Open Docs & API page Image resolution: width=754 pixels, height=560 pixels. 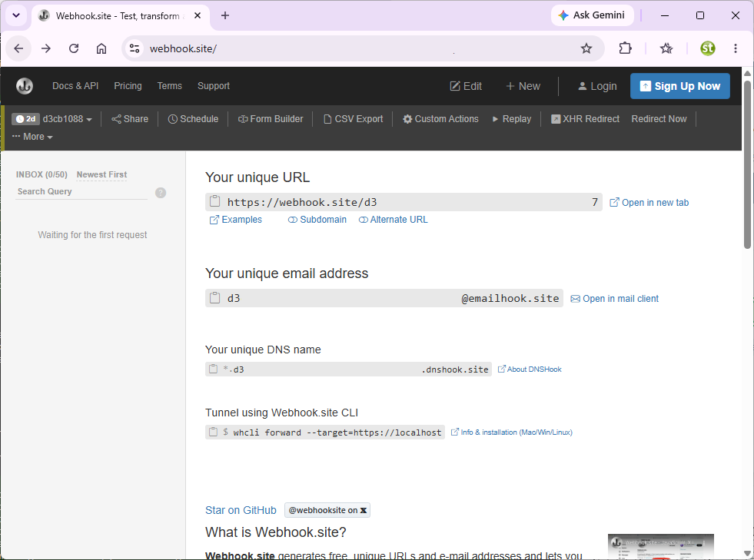(x=75, y=86)
